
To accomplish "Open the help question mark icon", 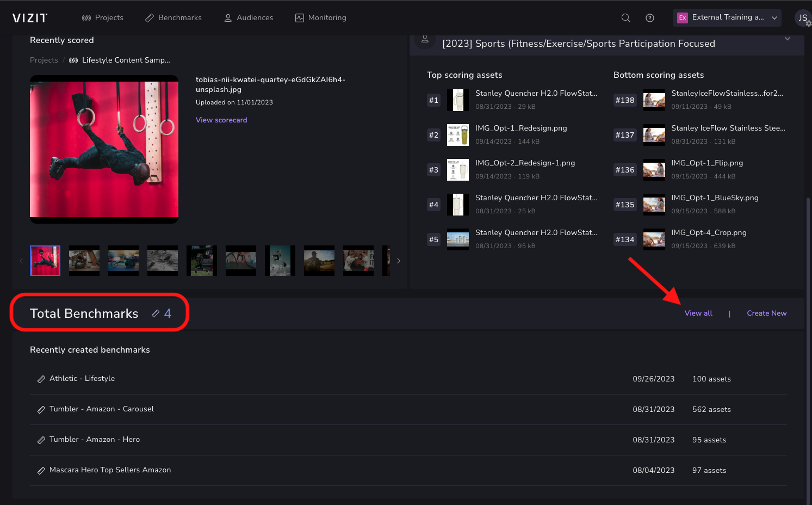I will click(x=649, y=18).
